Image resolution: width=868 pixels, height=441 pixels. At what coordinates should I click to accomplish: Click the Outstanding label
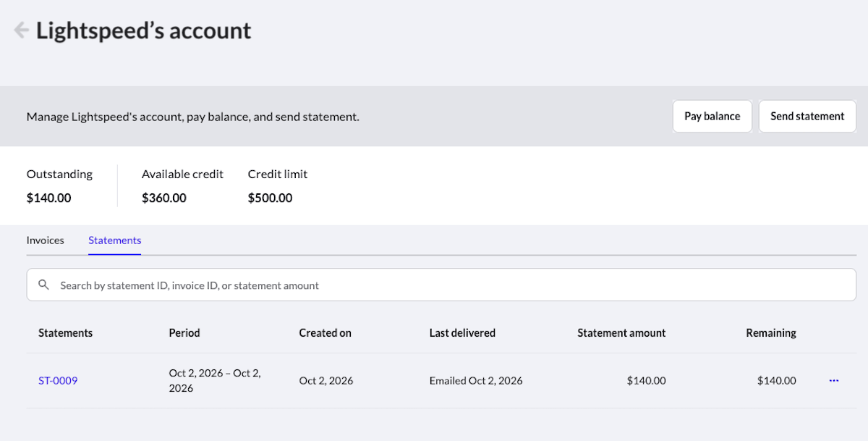tap(59, 174)
